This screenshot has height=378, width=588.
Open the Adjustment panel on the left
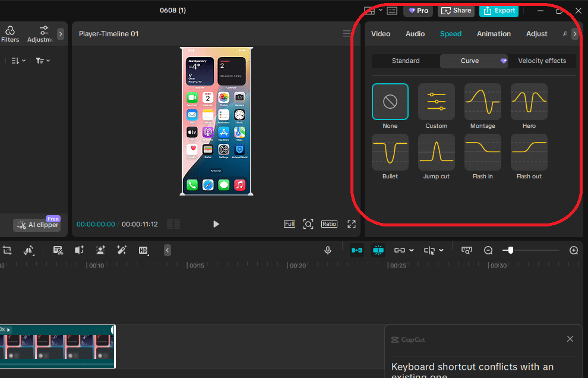(x=40, y=34)
